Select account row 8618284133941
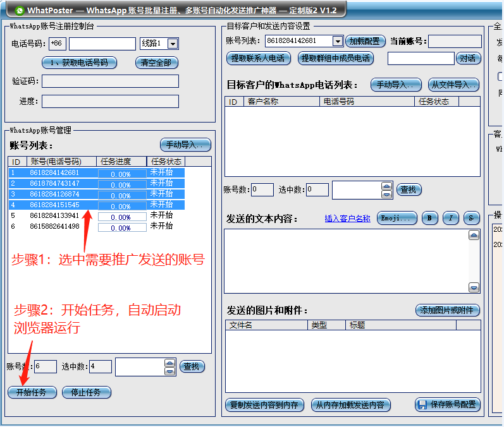 click(97, 215)
